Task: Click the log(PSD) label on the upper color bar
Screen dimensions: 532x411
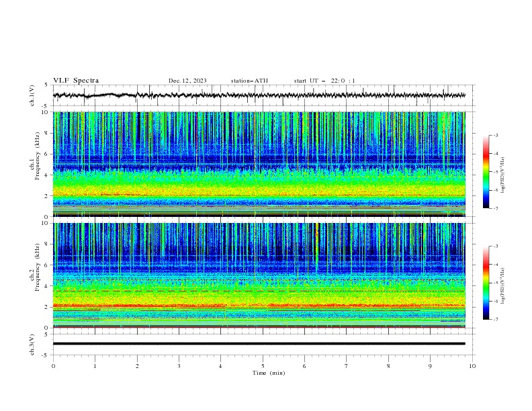Action: [x=503, y=175]
